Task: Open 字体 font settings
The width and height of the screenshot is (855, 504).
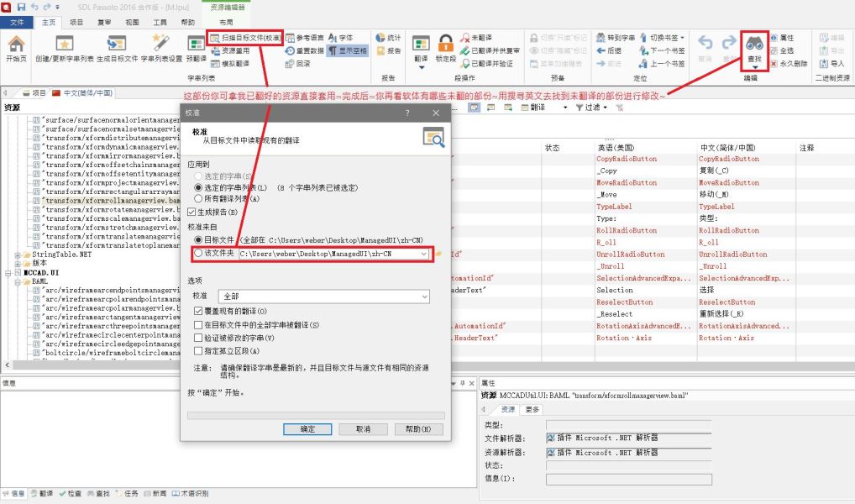Action: (341, 38)
